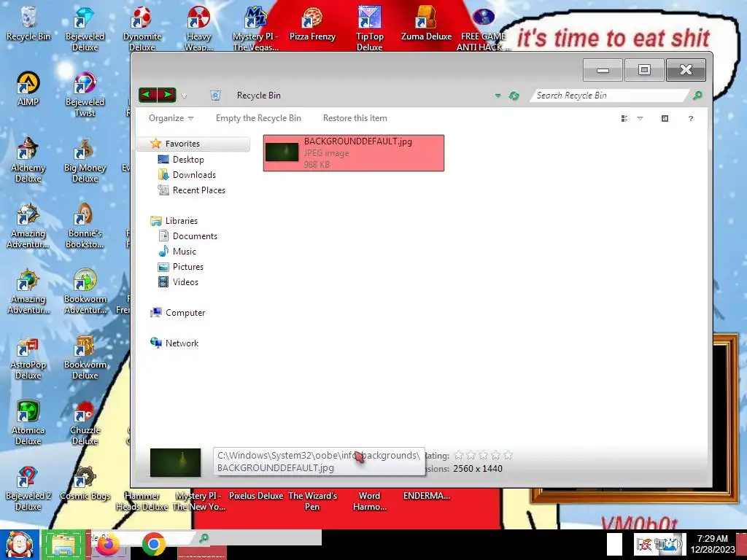Viewport: 747px width, 560px height.
Task: Open the Organize menu
Action: click(171, 118)
